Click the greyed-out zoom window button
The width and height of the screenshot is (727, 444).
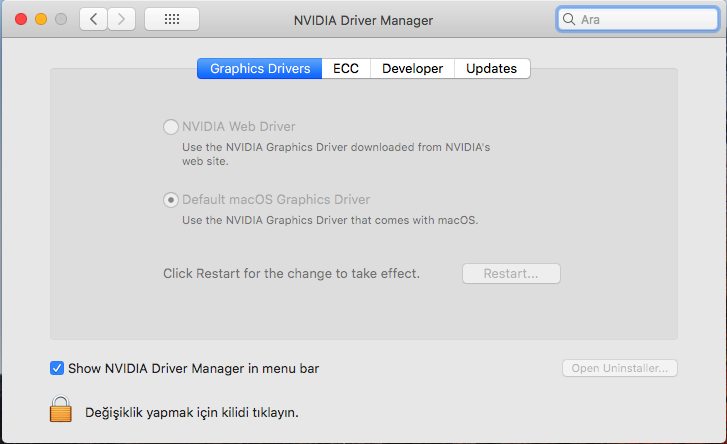(61, 19)
